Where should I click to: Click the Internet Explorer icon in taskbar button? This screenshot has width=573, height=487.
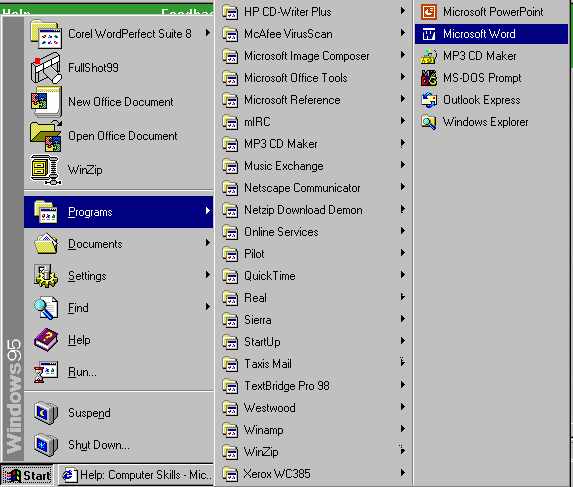click(69, 475)
